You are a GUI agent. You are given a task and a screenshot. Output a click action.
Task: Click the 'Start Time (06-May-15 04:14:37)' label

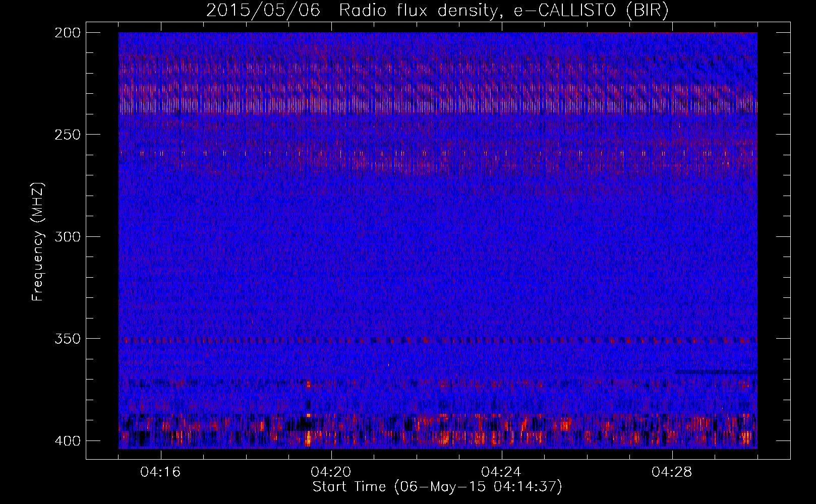pos(437,487)
